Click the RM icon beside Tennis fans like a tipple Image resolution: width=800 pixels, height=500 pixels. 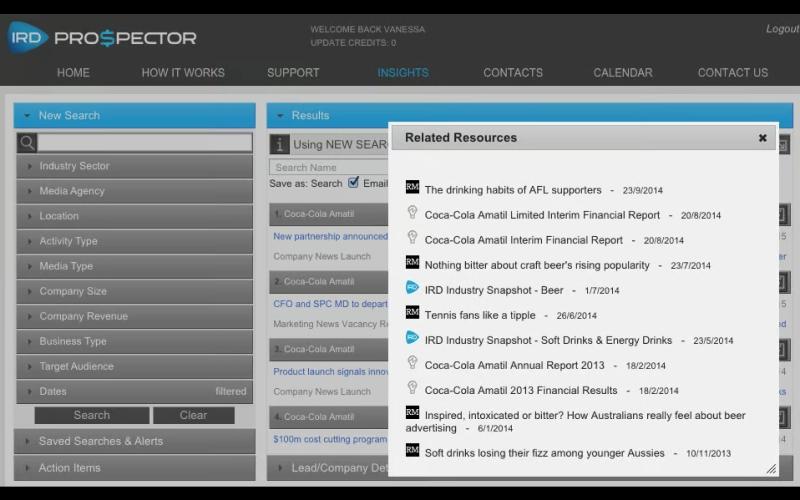pyautogui.click(x=412, y=312)
